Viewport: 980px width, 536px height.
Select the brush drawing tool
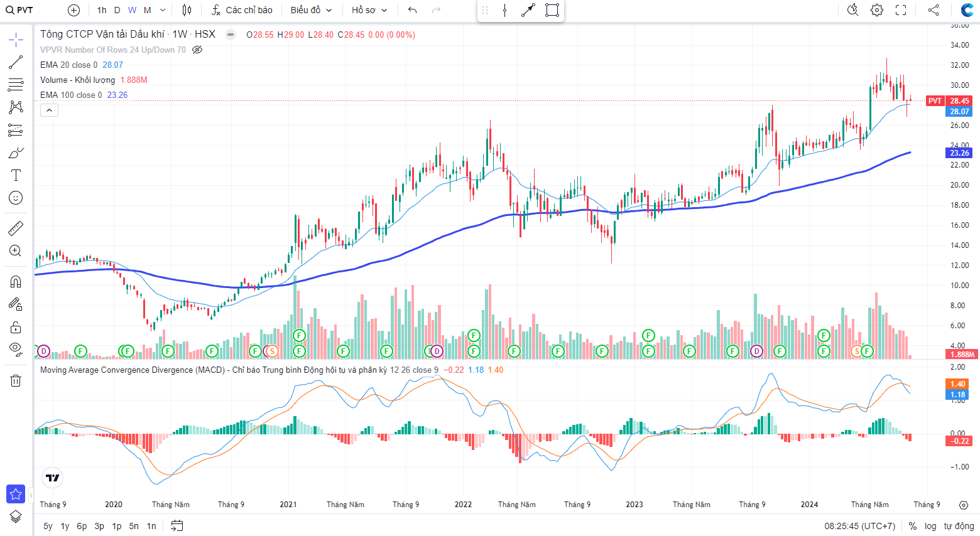[x=16, y=153]
